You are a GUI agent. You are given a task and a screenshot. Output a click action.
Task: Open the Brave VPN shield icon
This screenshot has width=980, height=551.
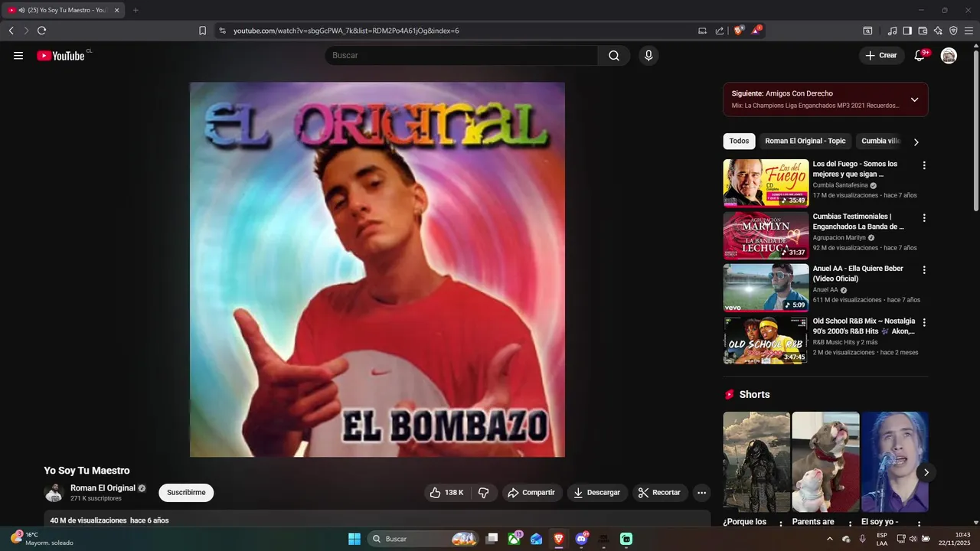953,31
